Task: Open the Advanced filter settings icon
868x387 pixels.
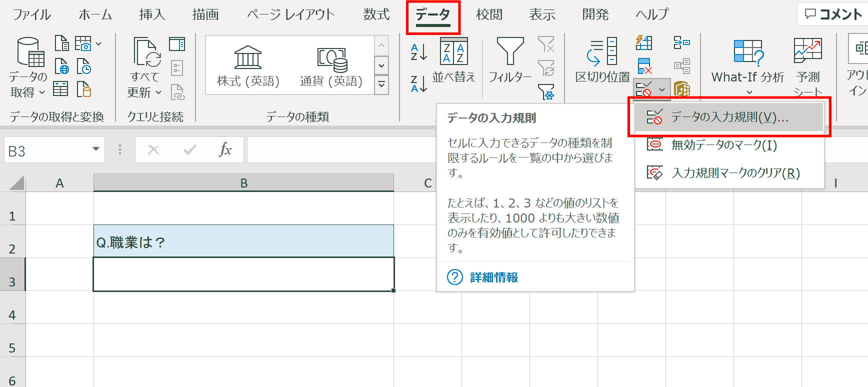Action: point(546,91)
